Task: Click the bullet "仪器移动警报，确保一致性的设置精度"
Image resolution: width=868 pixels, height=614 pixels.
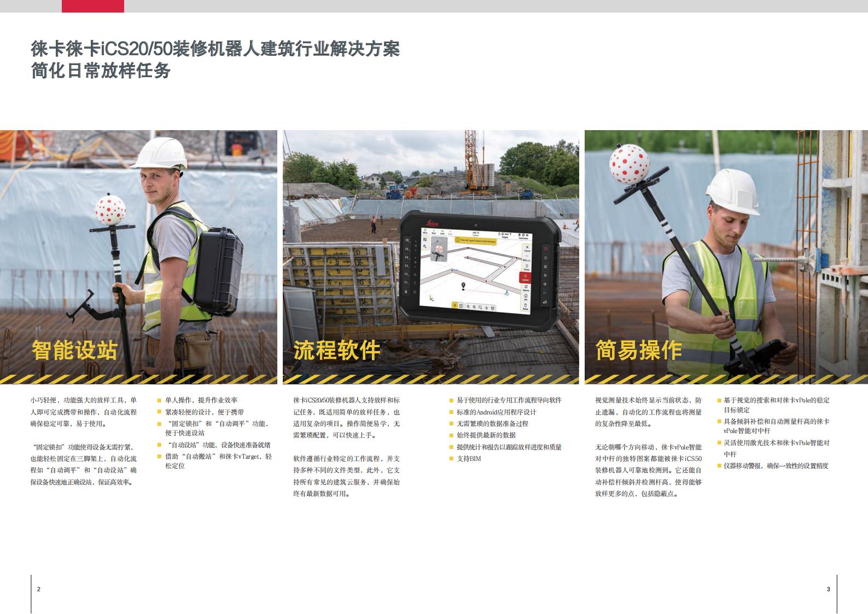Action: pos(772,466)
